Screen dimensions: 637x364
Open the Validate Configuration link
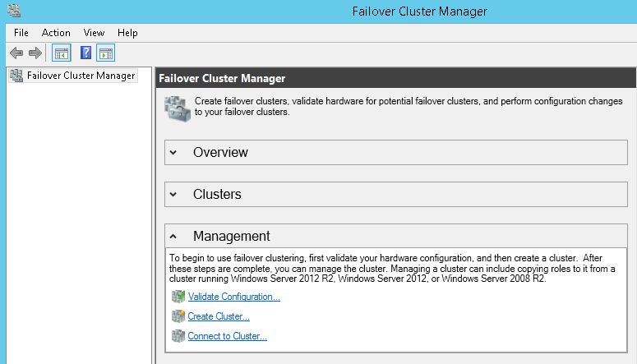coord(234,297)
